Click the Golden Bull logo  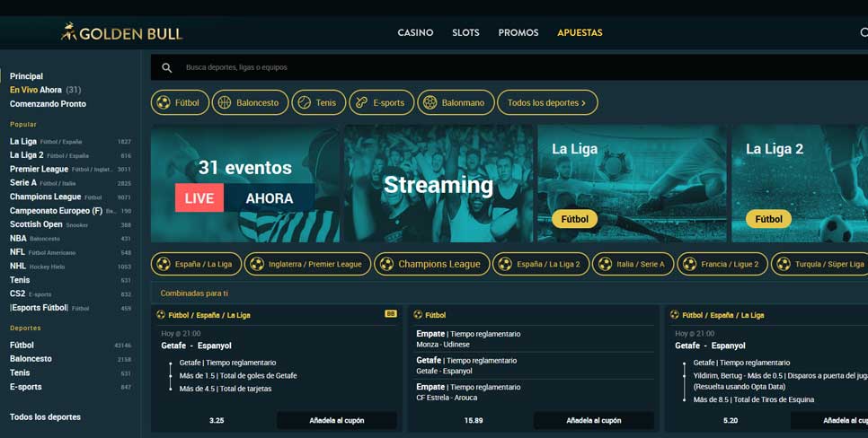point(121,32)
